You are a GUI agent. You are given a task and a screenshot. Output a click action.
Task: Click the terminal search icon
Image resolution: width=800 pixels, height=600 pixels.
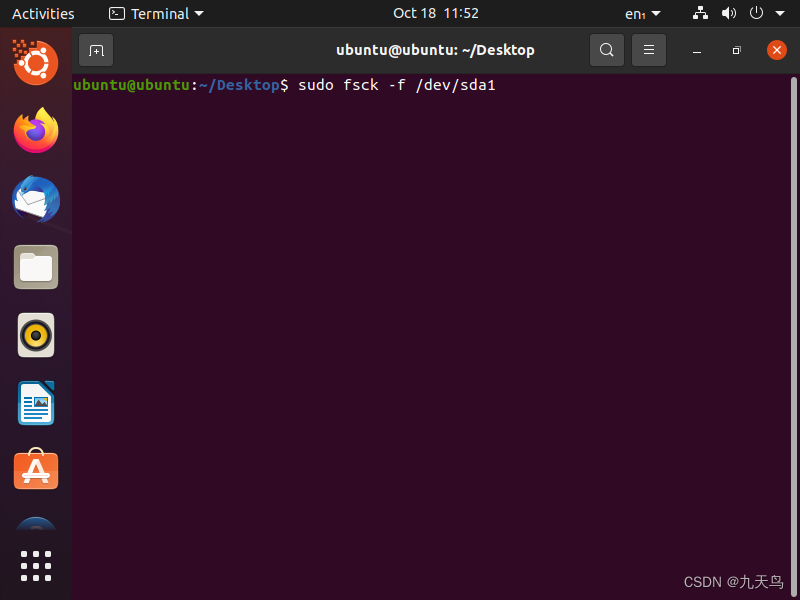pos(607,50)
